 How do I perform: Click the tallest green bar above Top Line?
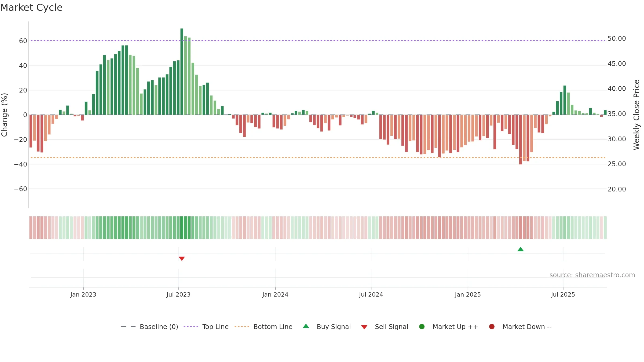(x=182, y=72)
